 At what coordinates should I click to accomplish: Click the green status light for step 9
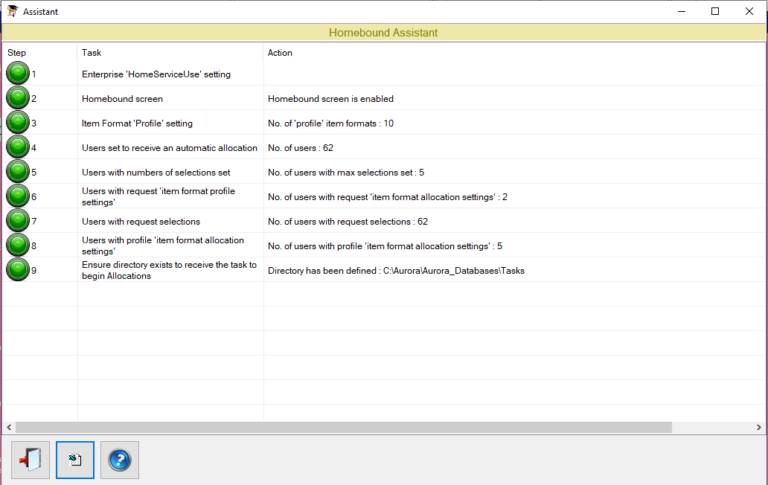tap(18, 269)
